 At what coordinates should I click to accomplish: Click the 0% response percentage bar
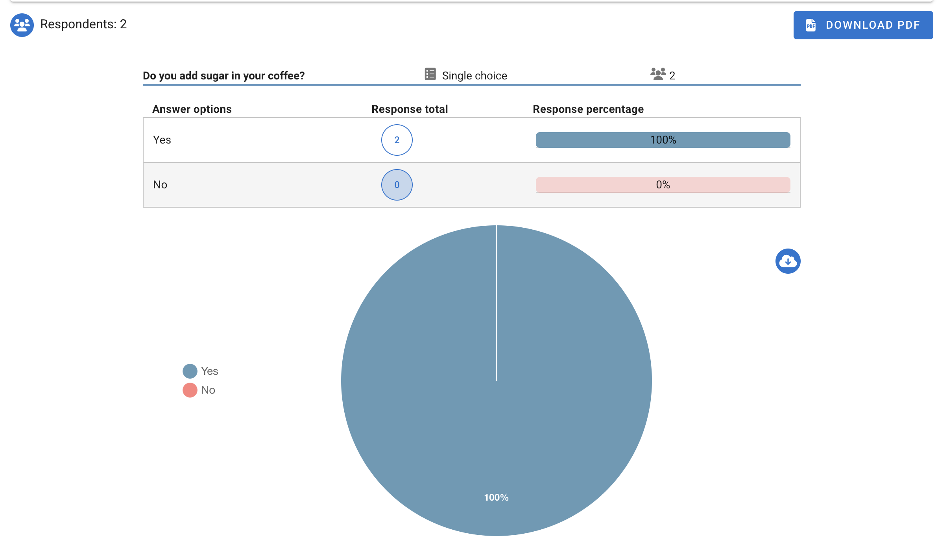pyautogui.click(x=663, y=185)
